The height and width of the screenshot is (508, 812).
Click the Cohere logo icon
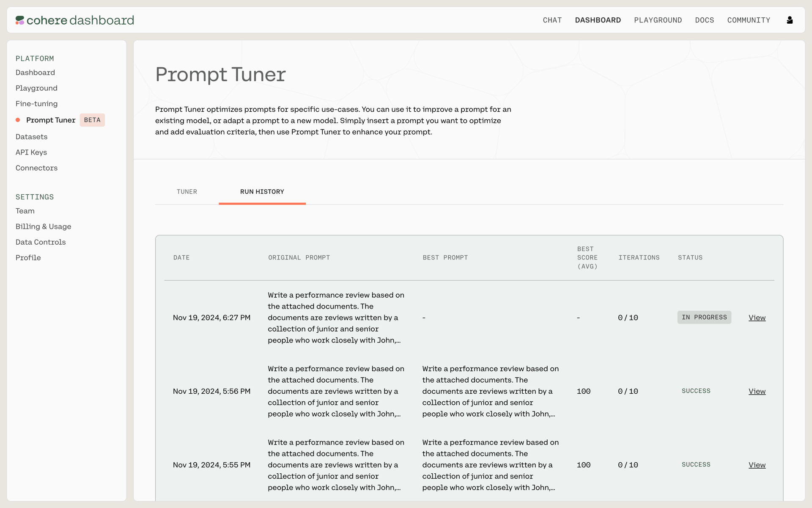click(x=20, y=20)
